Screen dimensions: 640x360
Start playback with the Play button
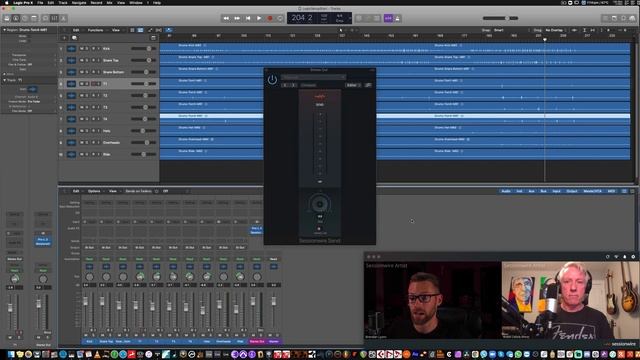259,18
